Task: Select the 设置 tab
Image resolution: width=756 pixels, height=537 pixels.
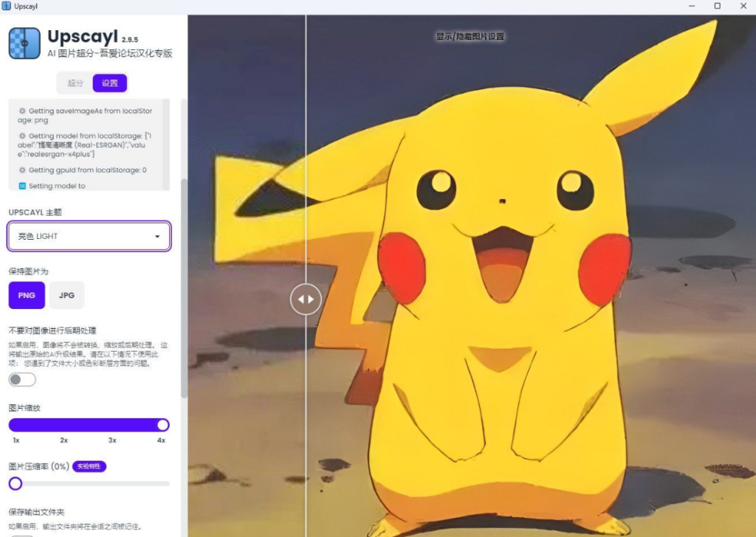Action: [110, 83]
